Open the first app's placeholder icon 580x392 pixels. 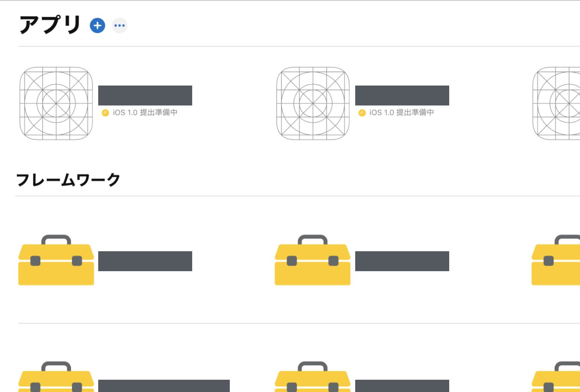[x=56, y=103]
